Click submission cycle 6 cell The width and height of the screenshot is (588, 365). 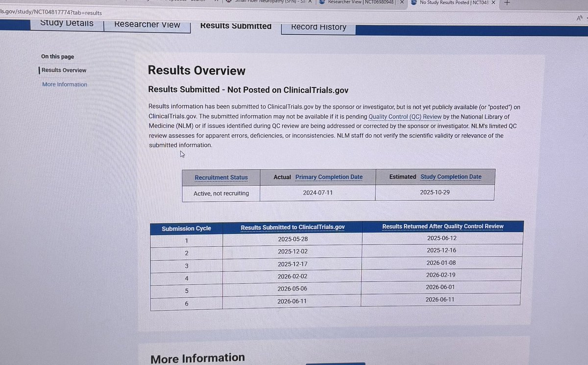186,304
